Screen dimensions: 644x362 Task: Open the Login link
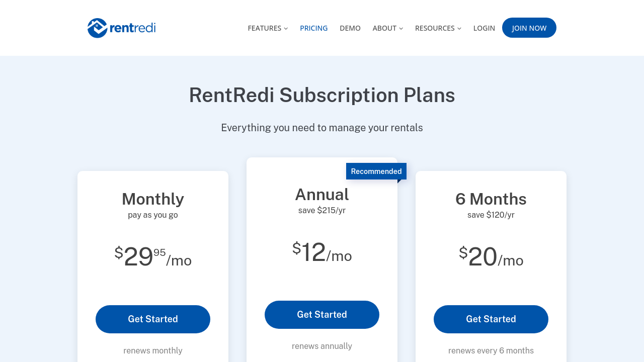(484, 28)
